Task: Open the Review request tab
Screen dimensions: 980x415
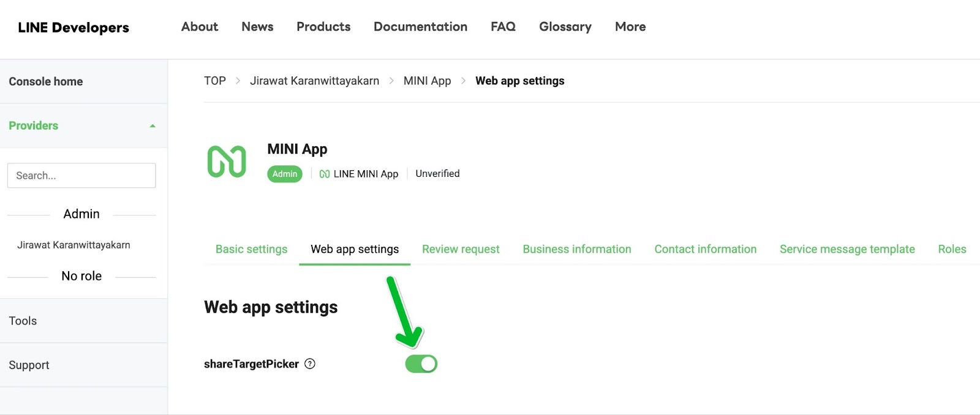Action: [461, 249]
